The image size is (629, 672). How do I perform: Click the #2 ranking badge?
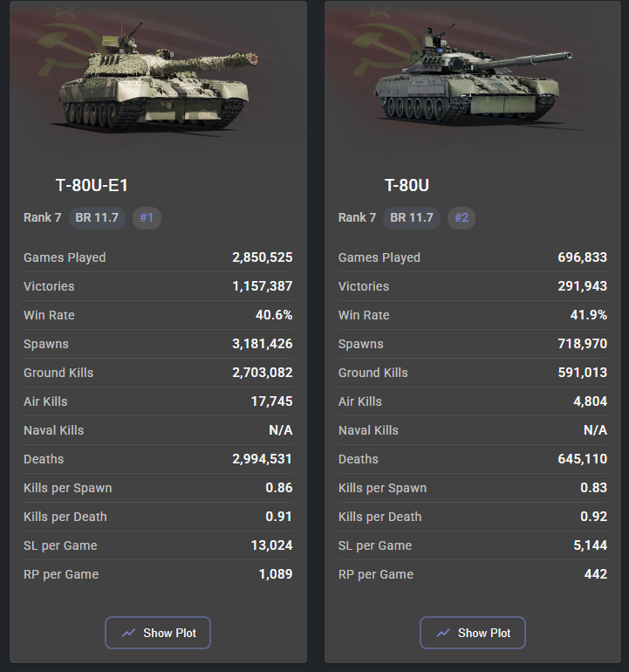click(461, 217)
